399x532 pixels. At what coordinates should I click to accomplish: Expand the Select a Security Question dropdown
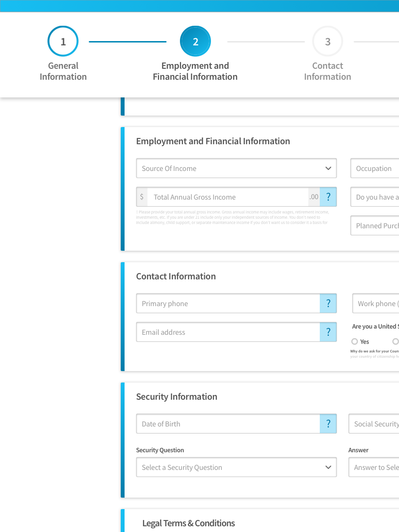click(236, 467)
